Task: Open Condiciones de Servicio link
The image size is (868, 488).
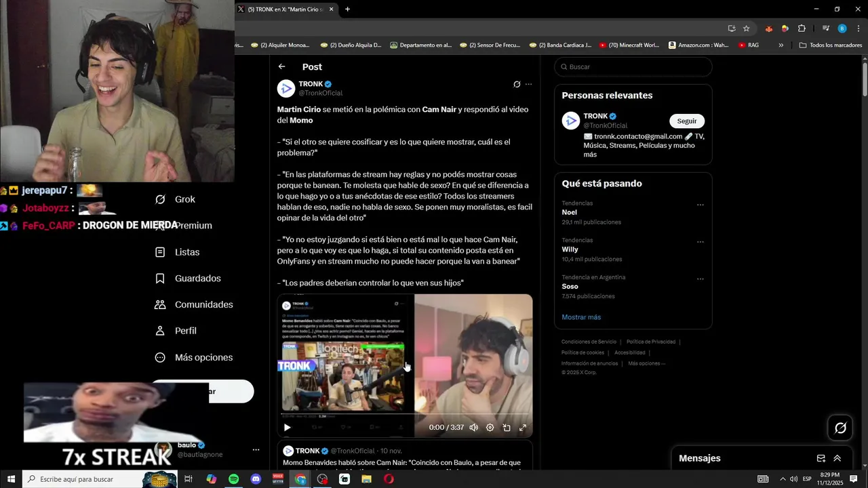Action: (589, 342)
